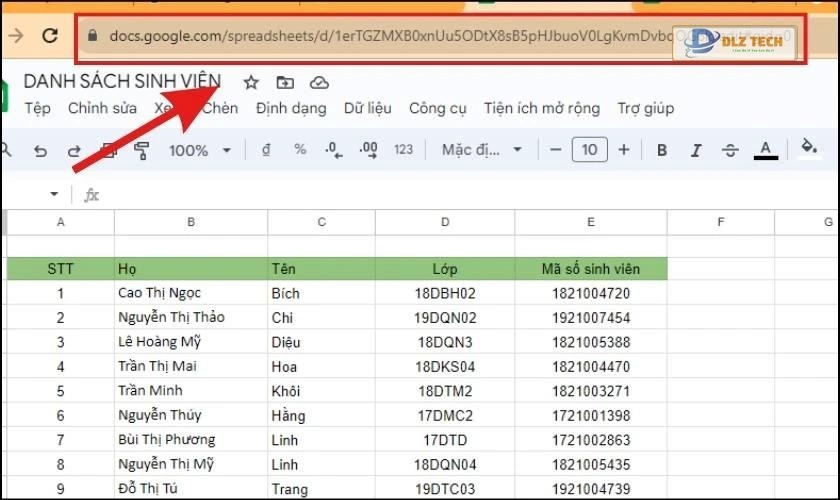Click the lock icon in address bar
840x500 pixels.
pos(92,35)
